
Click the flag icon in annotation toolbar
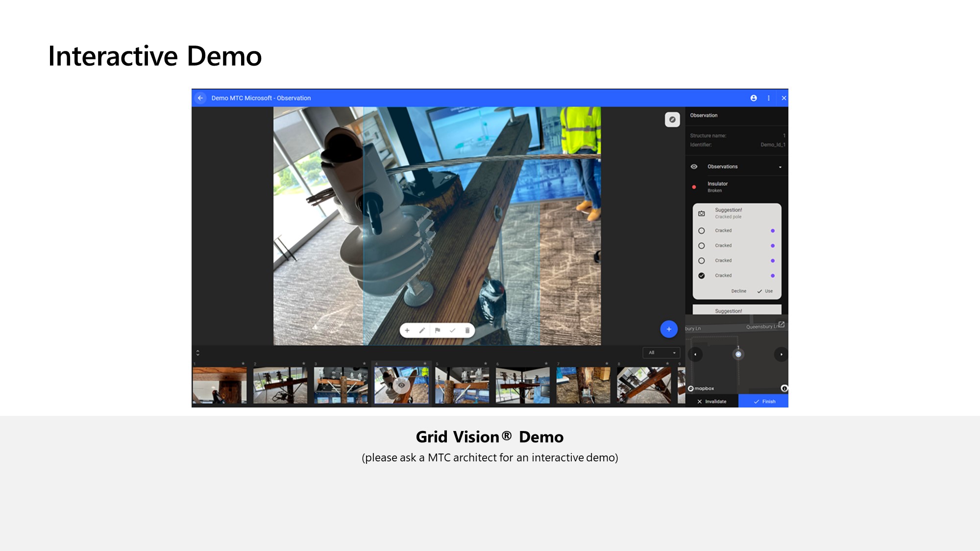(438, 331)
